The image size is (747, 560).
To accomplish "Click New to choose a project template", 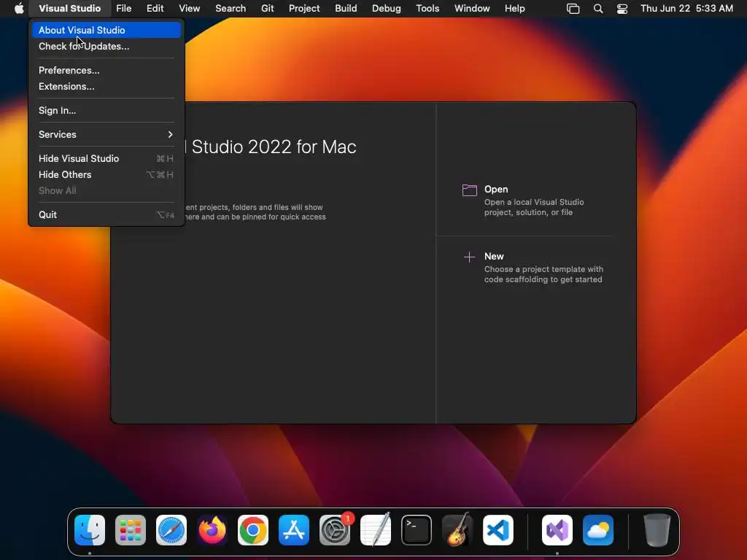I will coord(533,268).
